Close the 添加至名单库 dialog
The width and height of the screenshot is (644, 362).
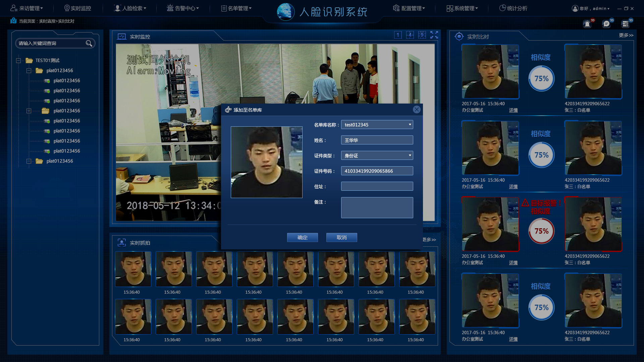[x=417, y=110]
